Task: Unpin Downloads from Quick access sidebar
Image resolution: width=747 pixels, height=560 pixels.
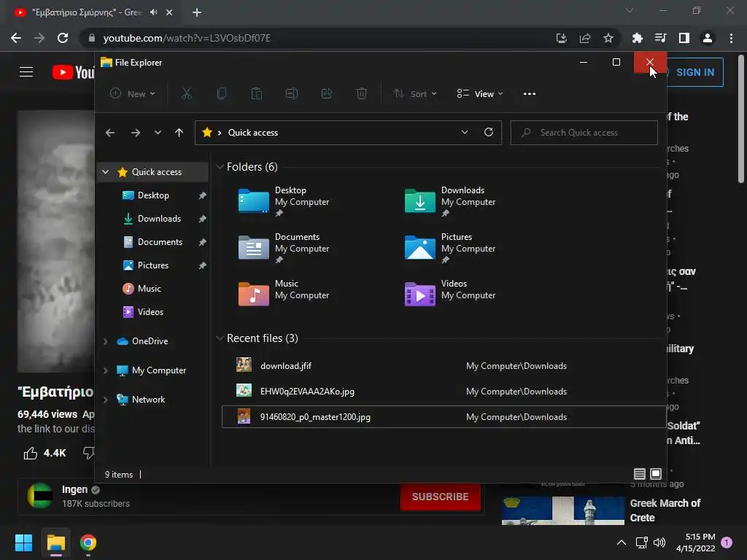Action: pyautogui.click(x=202, y=219)
